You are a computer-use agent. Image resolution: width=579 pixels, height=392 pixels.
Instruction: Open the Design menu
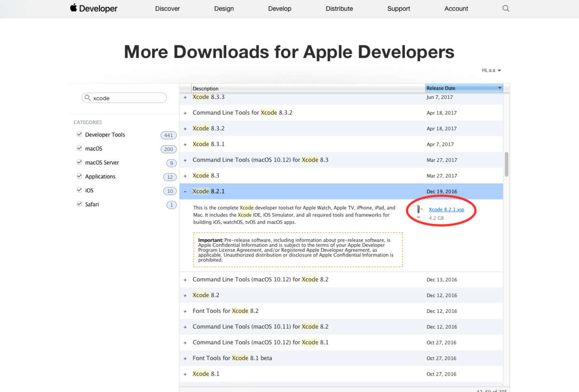(224, 9)
